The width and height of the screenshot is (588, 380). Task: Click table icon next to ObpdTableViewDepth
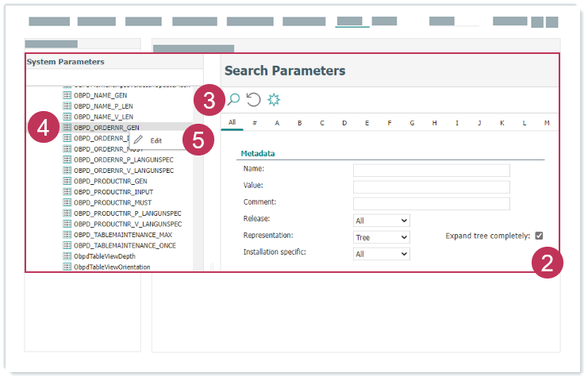[x=67, y=256]
